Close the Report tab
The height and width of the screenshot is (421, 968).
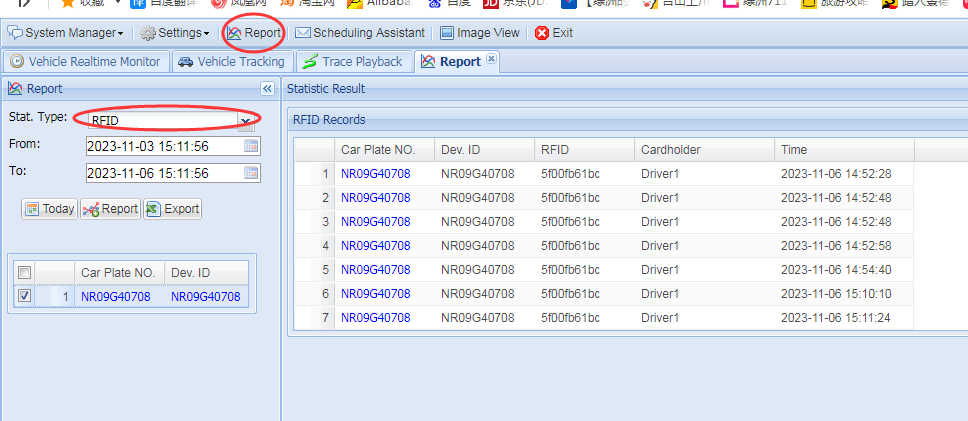point(491,60)
